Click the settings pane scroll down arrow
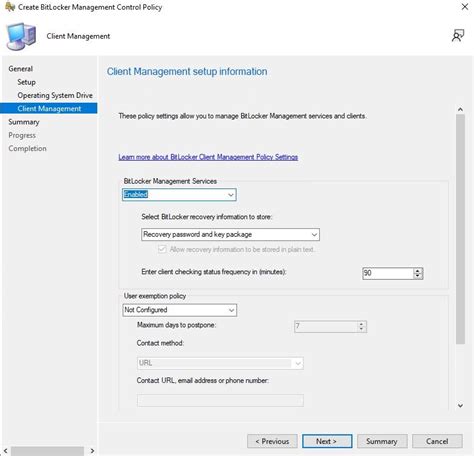The height and width of the screenshot is (456, 474). tap(460, 406)
